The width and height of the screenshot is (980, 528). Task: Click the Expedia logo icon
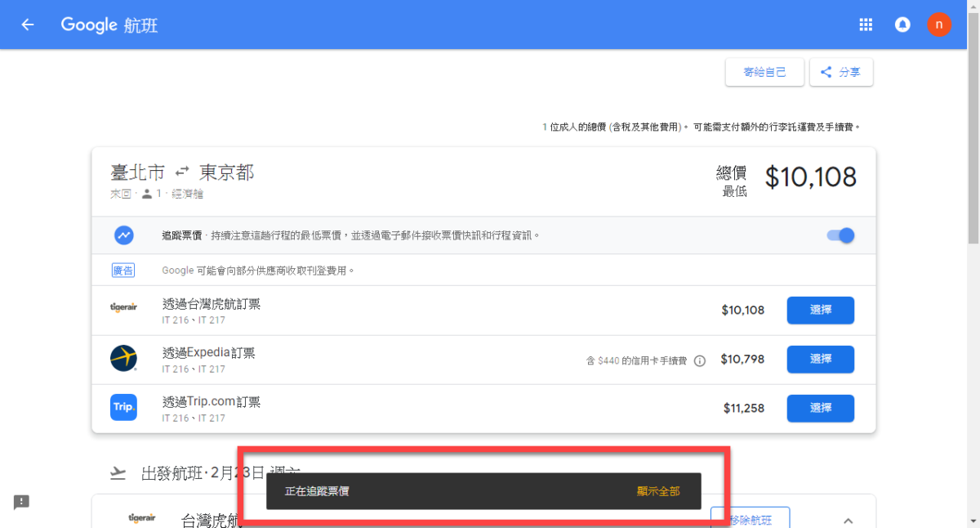tap(123, 358)
